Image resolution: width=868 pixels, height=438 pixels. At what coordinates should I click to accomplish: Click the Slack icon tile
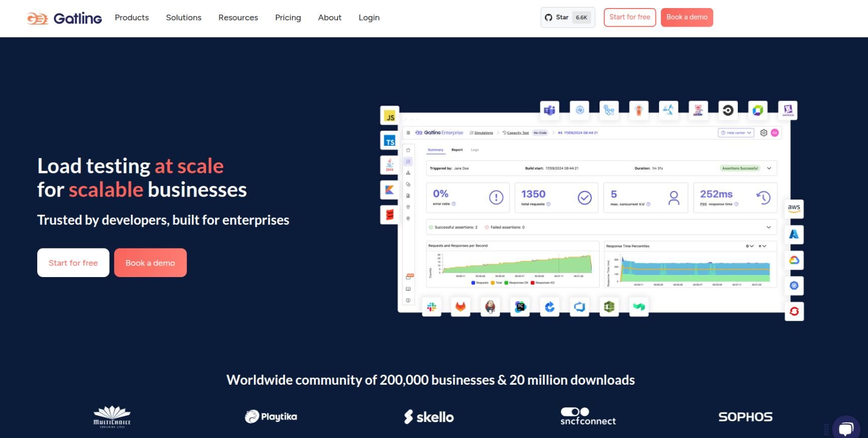point(432,307)
